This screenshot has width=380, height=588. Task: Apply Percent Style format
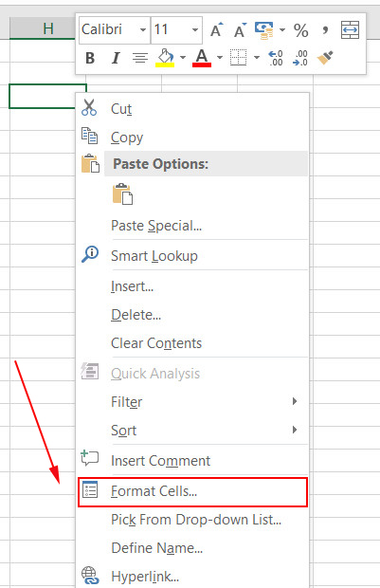tap(301, 30)
